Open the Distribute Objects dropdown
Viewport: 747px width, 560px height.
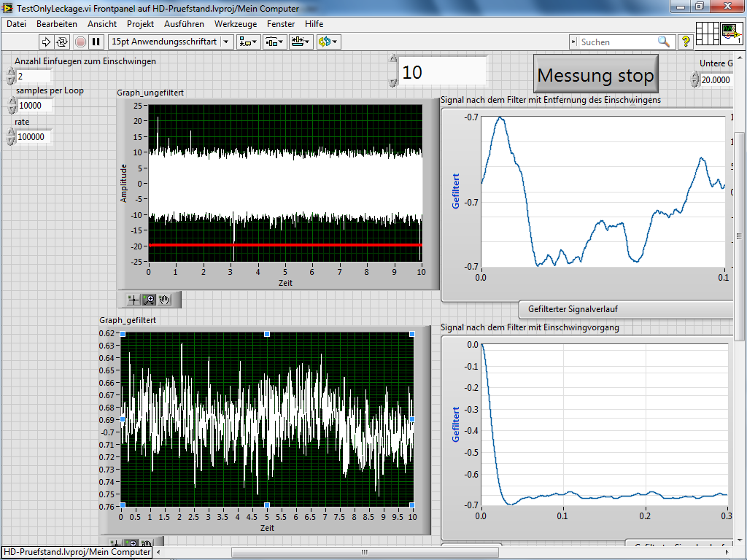pyautogui.click(x=274, y=42)
